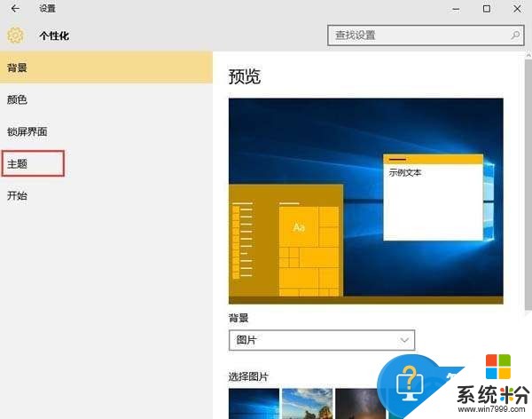Viewport: 532px width, 419px height.
Task: Choose the blue Windows wallpaper thumbnail
Action: [254, 404]
